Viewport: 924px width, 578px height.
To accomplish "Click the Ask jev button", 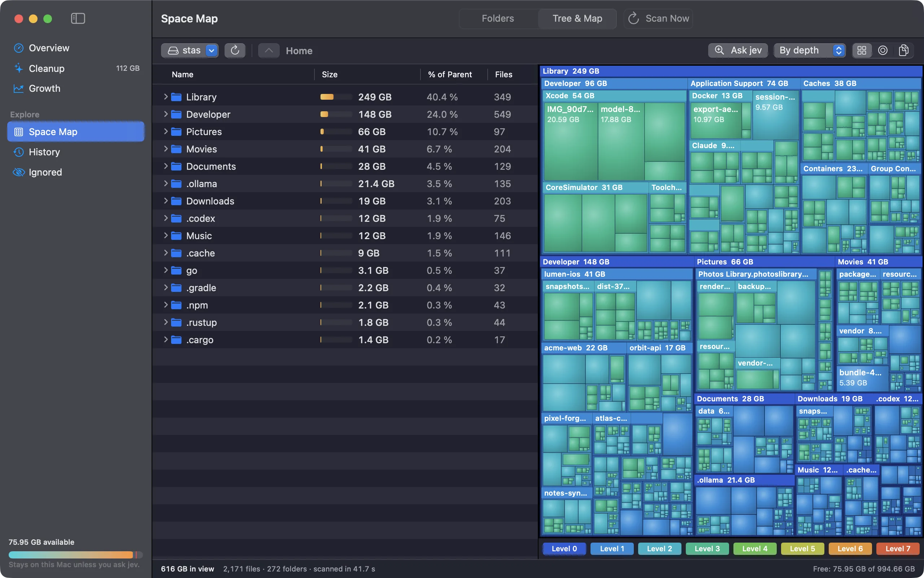I will pos(738,51).
